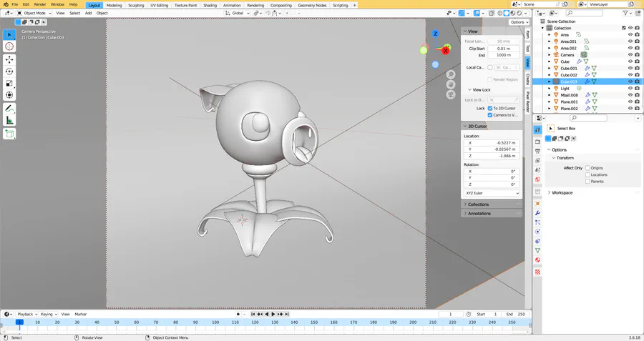Expand the Collections panel in sidebar
This screenshot has width=644, height=341.
coord(492,204)
